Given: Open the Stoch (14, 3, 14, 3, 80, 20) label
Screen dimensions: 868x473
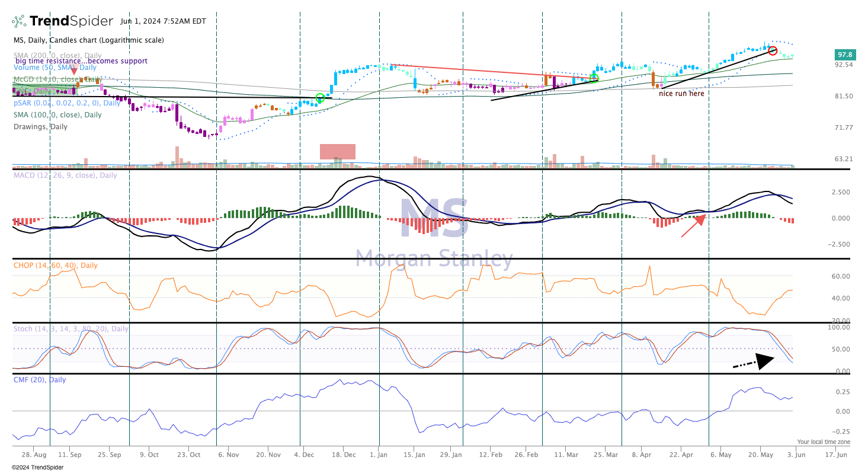Looking at the screenshot, I should click(71, 329).
